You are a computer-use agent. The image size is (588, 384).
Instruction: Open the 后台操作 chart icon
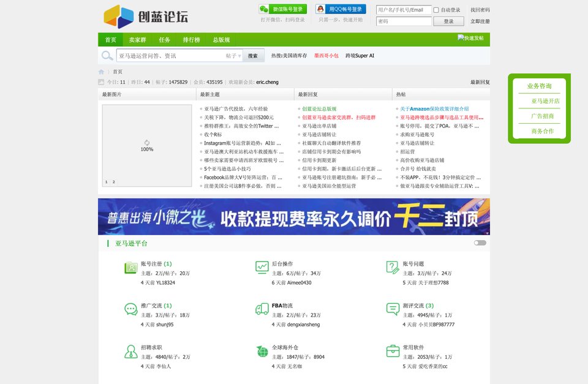pos(262,268)
